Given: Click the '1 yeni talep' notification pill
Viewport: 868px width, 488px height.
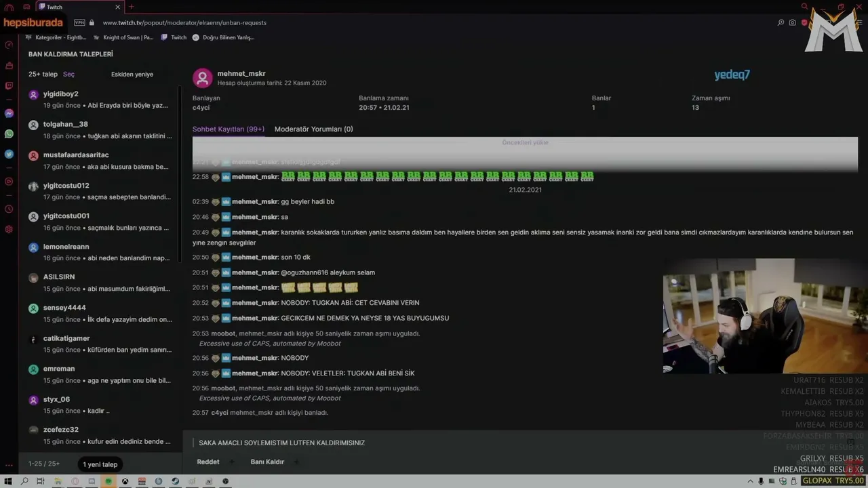Looking at the screenshot, I should point(100,464).
